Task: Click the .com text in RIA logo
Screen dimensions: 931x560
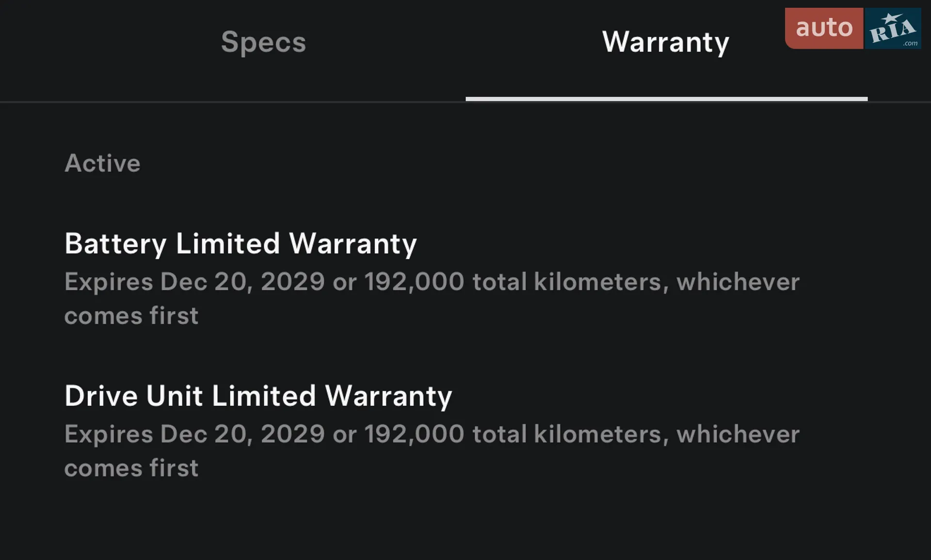Action: (x=910, y=43)
